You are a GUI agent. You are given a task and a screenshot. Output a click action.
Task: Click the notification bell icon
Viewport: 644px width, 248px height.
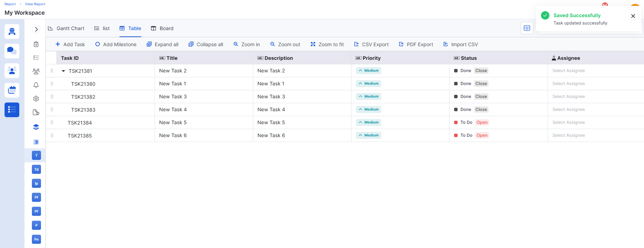click(x=36, y=85)
